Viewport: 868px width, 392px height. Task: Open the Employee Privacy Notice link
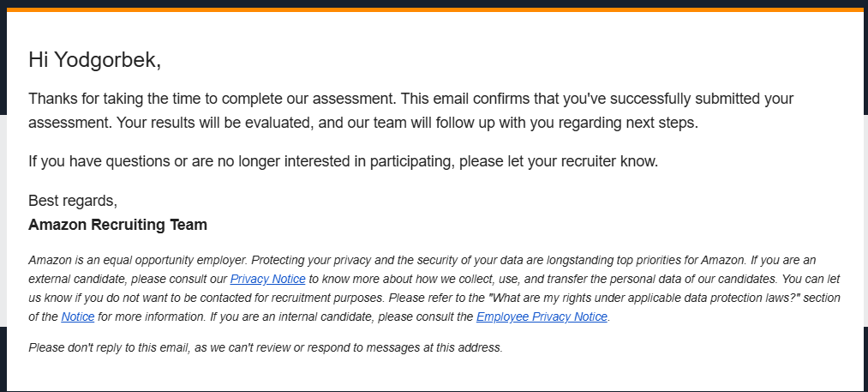(x=542, y=317)
